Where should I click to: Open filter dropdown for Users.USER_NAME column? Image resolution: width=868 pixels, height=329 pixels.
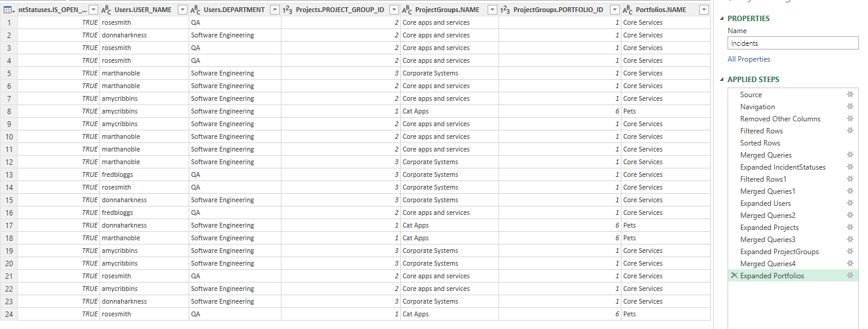pyautogui.click(x=183, y=10)
